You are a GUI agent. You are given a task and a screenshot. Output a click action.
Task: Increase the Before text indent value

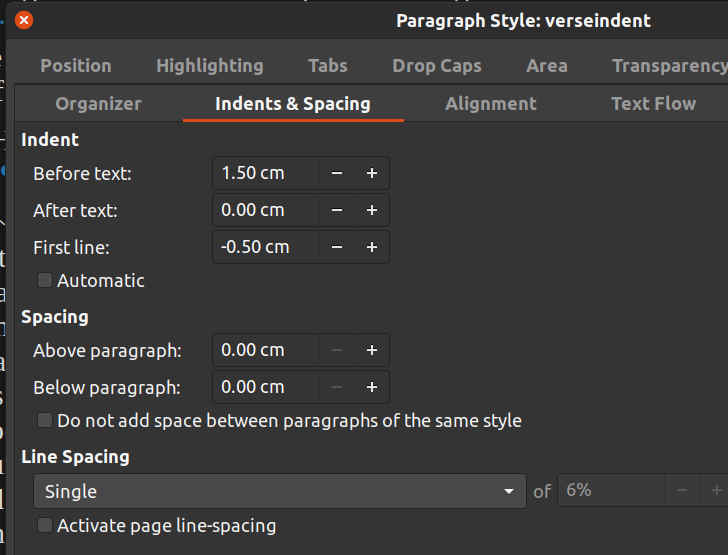pos(371,173)
